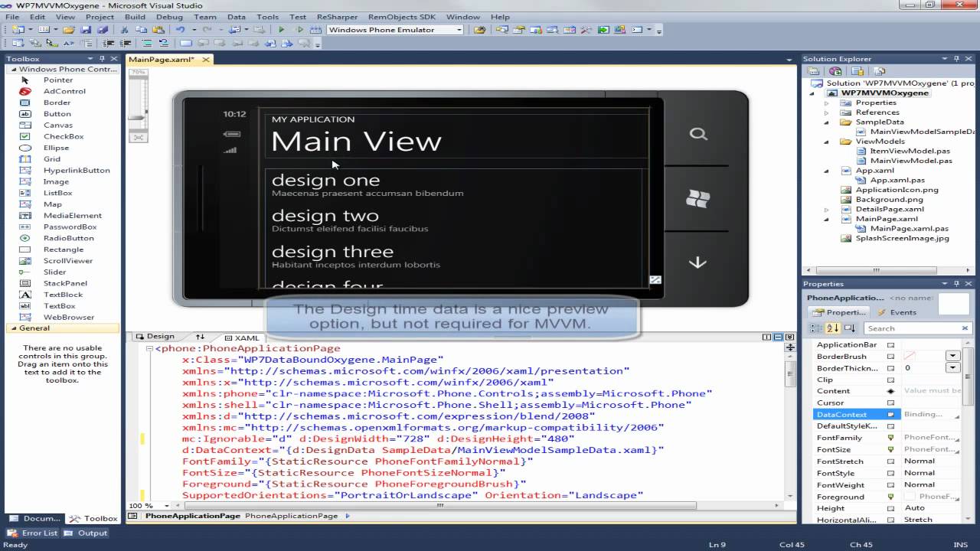Open the BorderThickness value dropdown
This screenshot has width=980, height=551.
click(952, 368)
